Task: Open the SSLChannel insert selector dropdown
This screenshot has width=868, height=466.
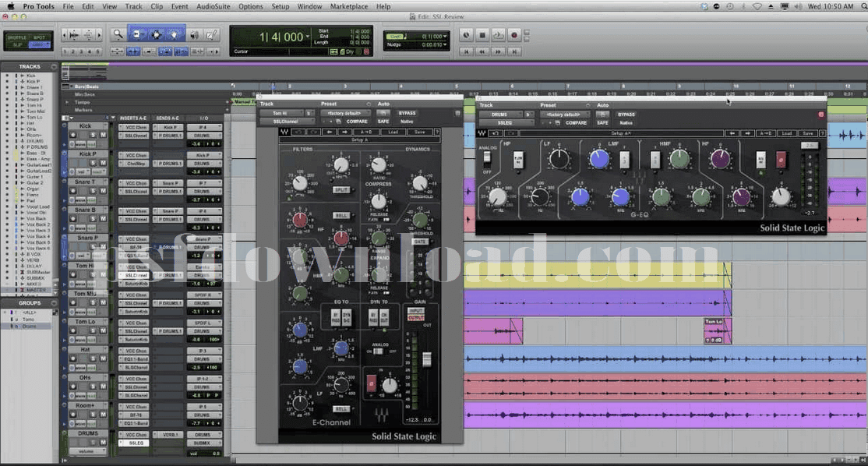Action: [288, 122]
